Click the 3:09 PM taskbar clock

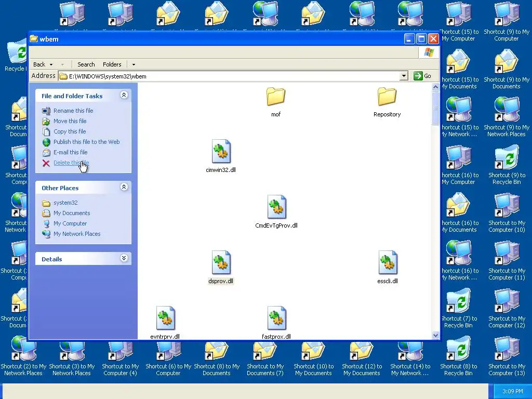pyautogui.click(x=513, y=391)
